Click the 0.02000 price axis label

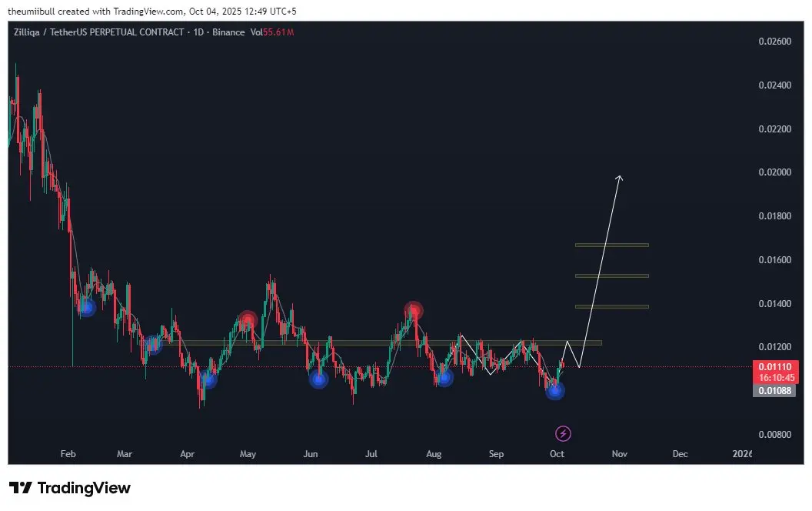(x=775, y=172)
